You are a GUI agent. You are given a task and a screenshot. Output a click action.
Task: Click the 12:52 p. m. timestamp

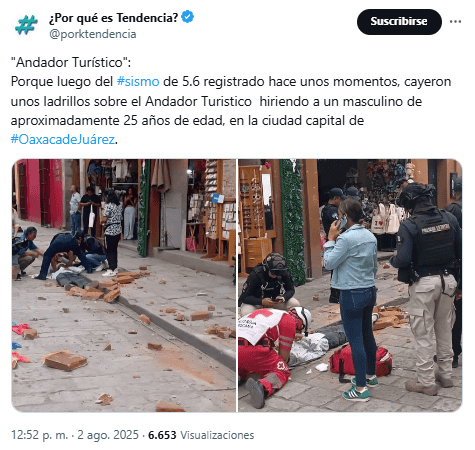click(x=39, y=435)
